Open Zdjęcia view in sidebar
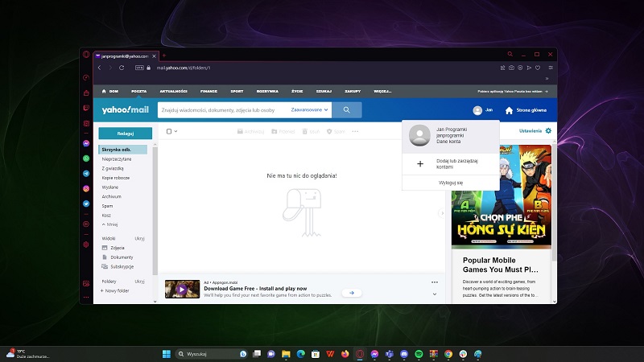The width and height of the screenshot is (644, 362). (x=113, y=248)
